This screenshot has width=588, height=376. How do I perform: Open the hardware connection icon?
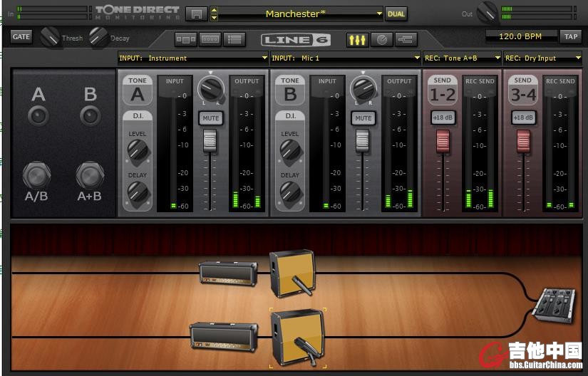[406, 40]
